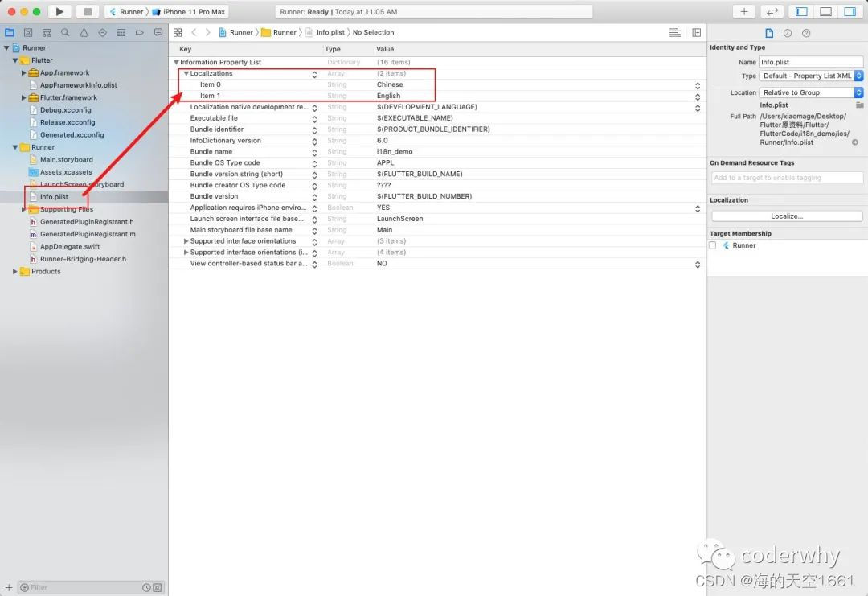Click On Demand Resource Tags field
This screenshot has height=596, width=868.
[787, 178]
